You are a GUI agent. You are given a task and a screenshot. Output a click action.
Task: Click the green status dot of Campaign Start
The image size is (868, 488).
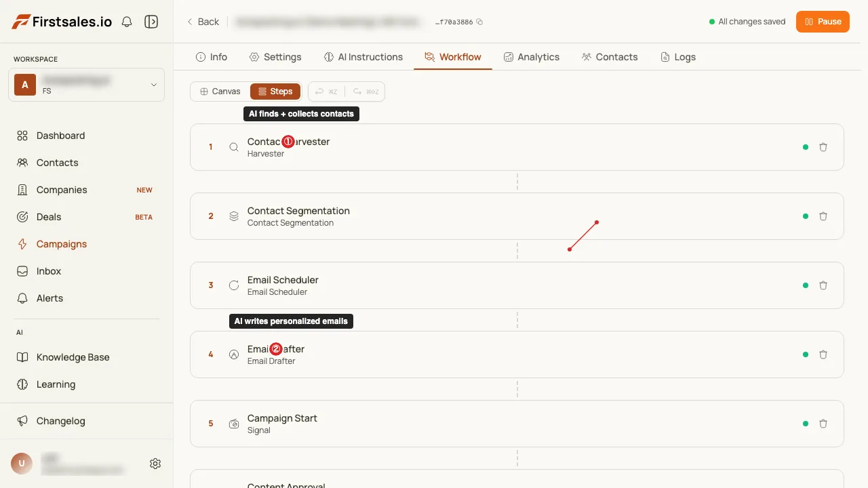pyautogui.click(x=806, y=424)
